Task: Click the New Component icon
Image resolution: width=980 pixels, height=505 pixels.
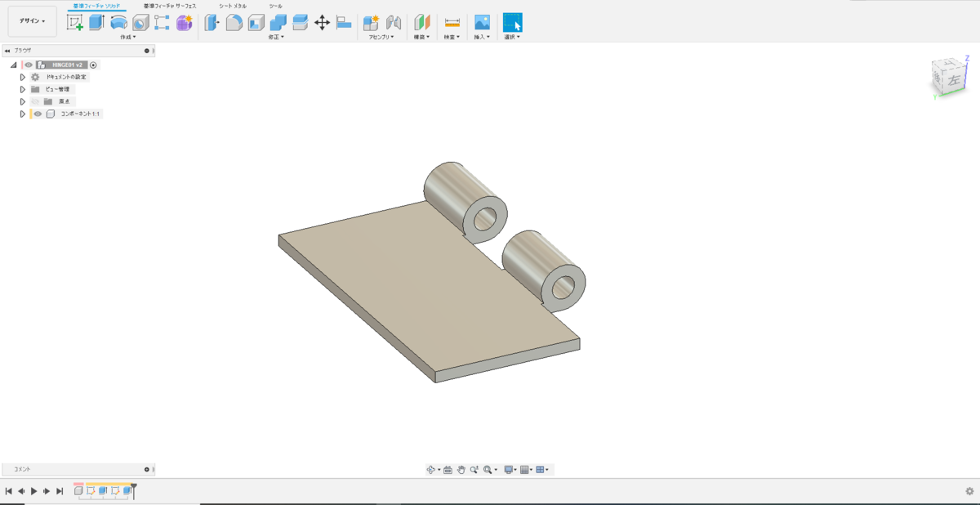Action: point(371,23)
